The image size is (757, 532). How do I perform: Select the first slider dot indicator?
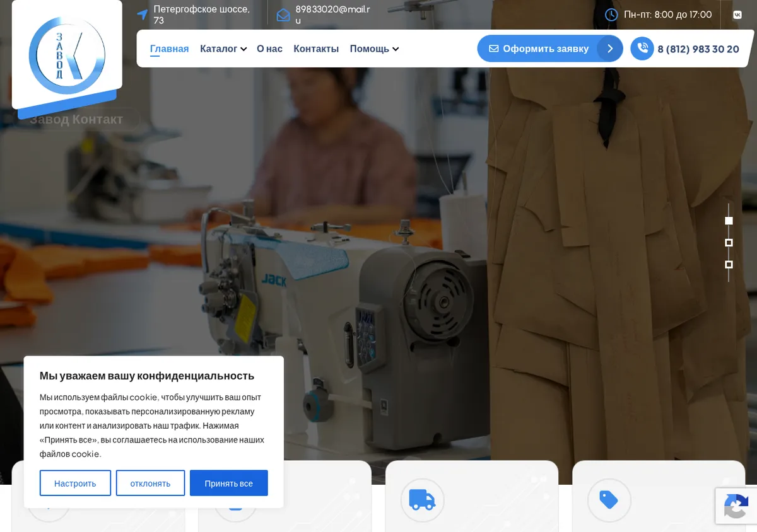pos(729,221)
